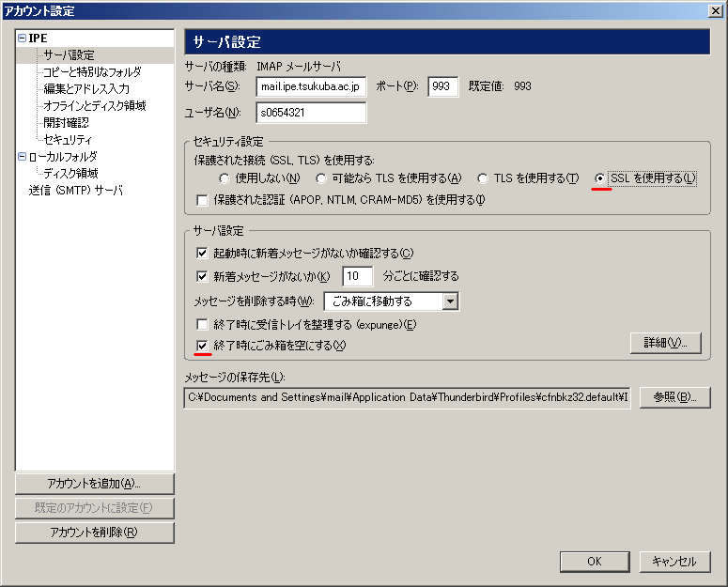Viewport: 728px width, 587px height.
Task: Select TLS を使用する radio button
Action: pyautogui.click(x=483, y=178)
